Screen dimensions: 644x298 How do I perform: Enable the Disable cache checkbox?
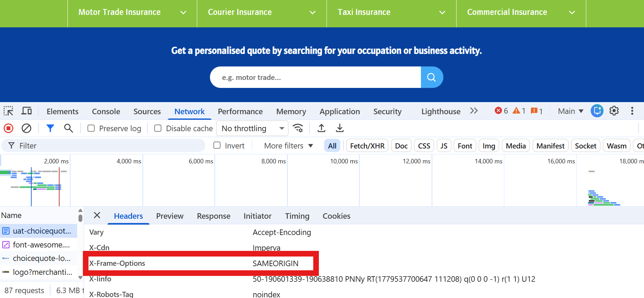(x=158, y=128)
